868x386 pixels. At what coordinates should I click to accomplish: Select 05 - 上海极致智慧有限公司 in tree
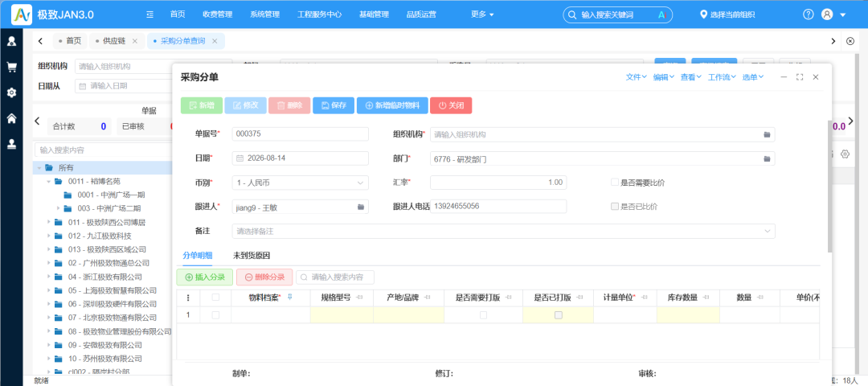[113, 291]
